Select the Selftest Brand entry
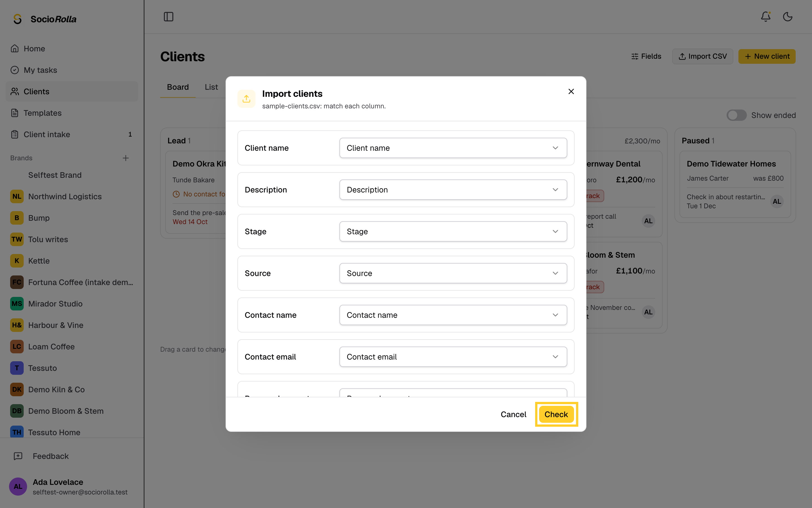Viewport: 812px width, 508px height. click(72, 175)
